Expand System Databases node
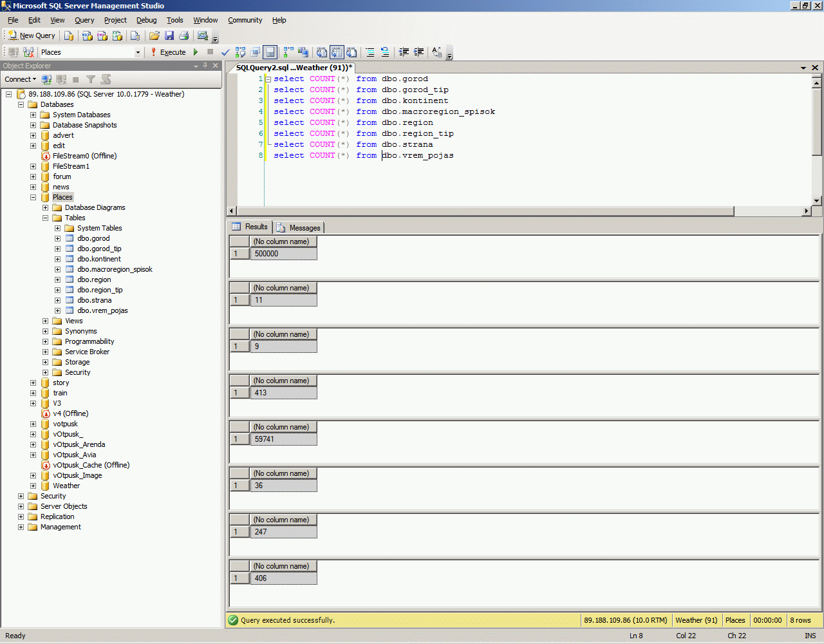Image resolution: width=824 pixels, height=644 pixels. point(33,115)
